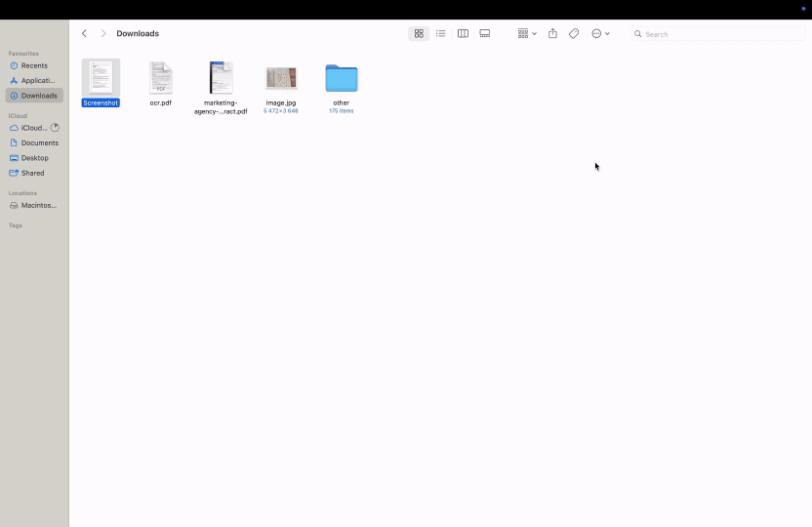Select iCloud Drive in the sidebar

(x=34, y=128)
